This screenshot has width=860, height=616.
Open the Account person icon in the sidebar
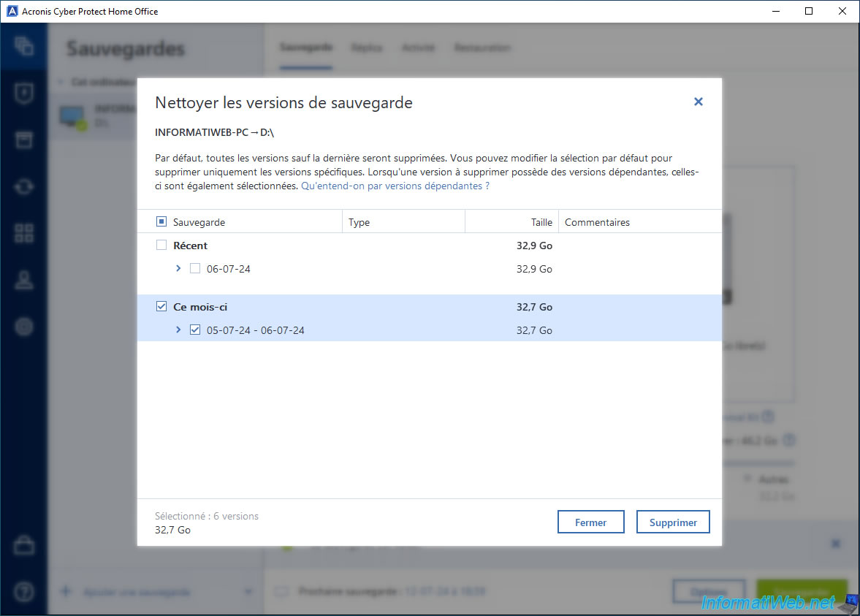tap(24, 280)
